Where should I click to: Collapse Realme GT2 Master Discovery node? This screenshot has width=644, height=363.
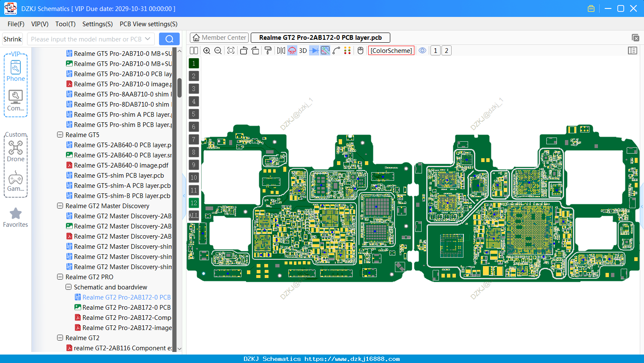(x=60, y=206)
